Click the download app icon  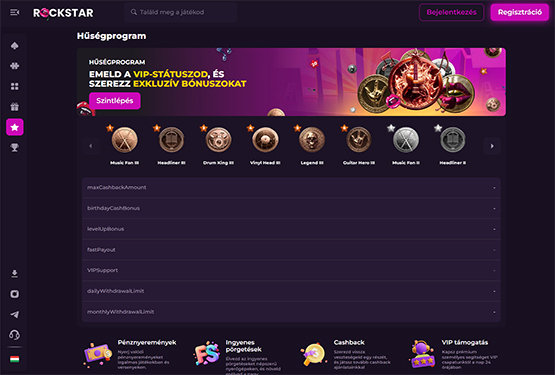[15, 274]
